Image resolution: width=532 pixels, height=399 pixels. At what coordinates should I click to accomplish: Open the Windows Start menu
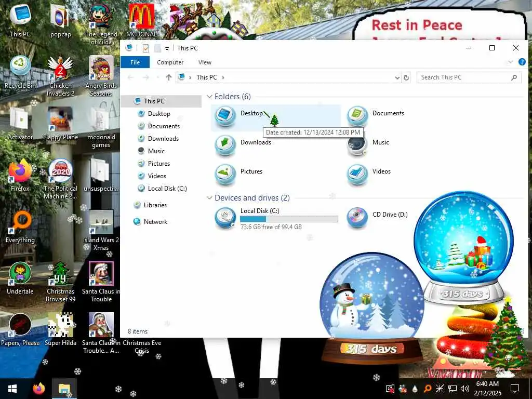(x=12, y=389)
